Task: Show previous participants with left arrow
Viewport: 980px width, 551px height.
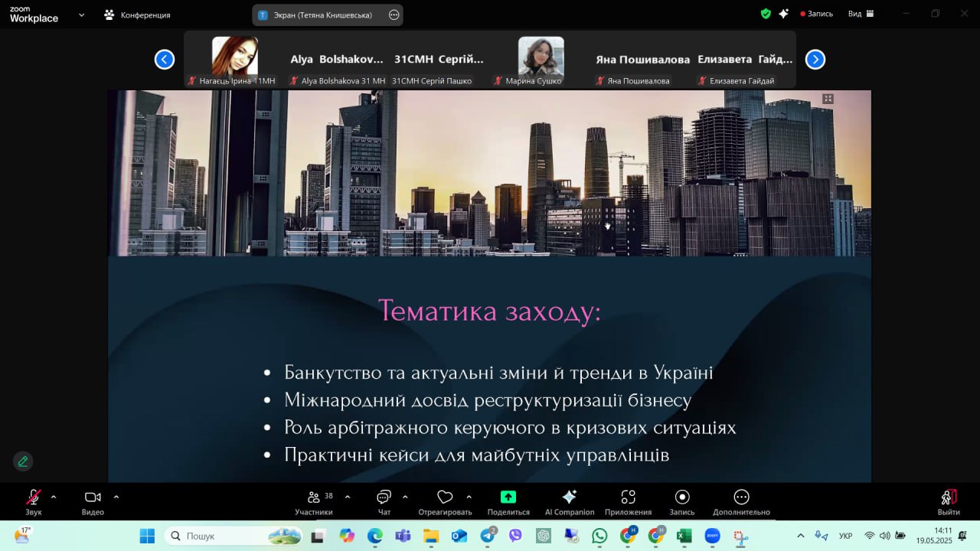Action: pos(165,60)
